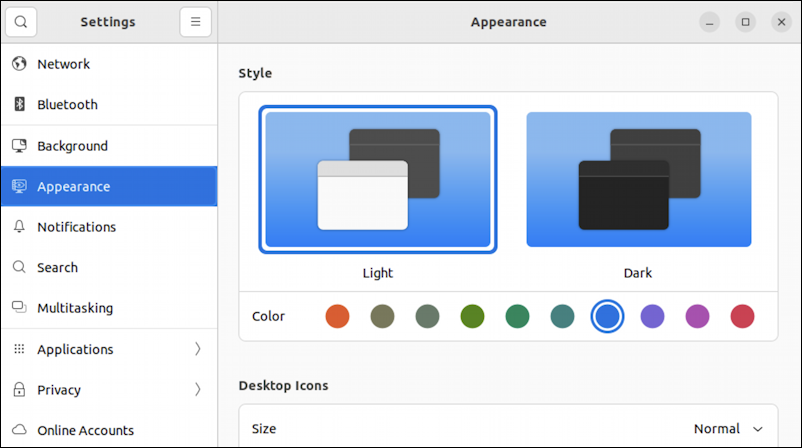Open the Network settings panel

pos(109,64)
